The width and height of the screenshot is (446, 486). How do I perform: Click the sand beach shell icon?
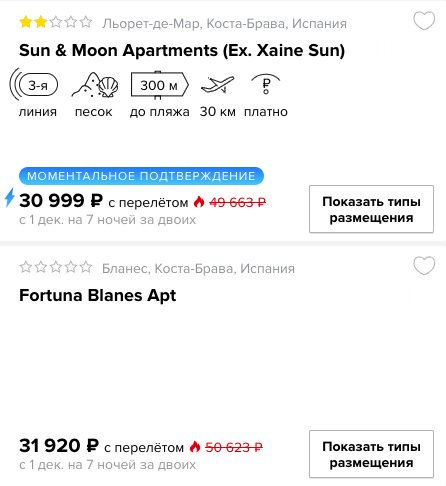(95, 85)
